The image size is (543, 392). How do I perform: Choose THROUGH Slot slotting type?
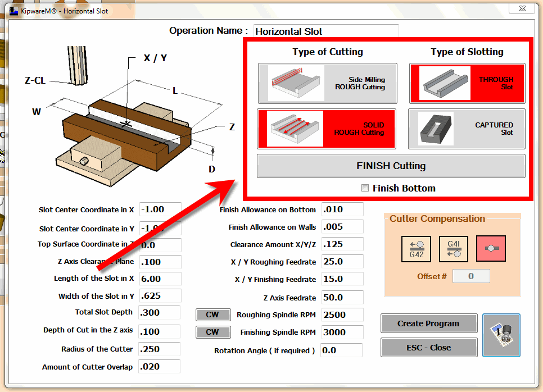(x=467, y=83)
